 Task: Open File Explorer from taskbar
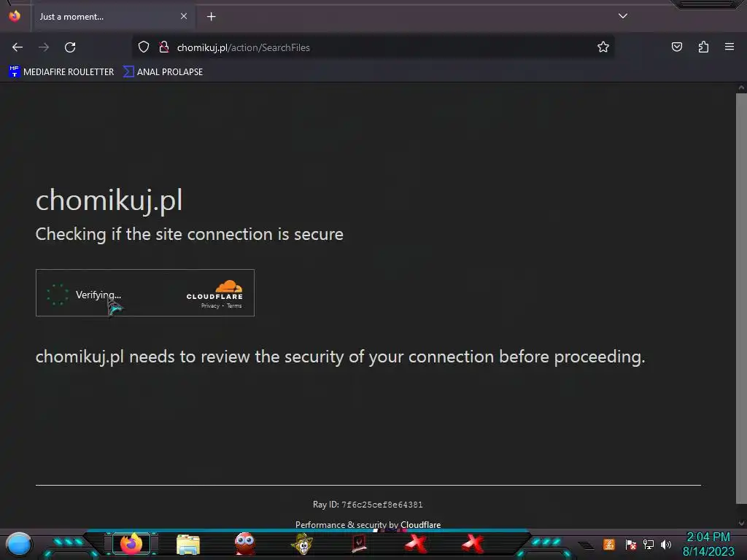click(188, 544)
